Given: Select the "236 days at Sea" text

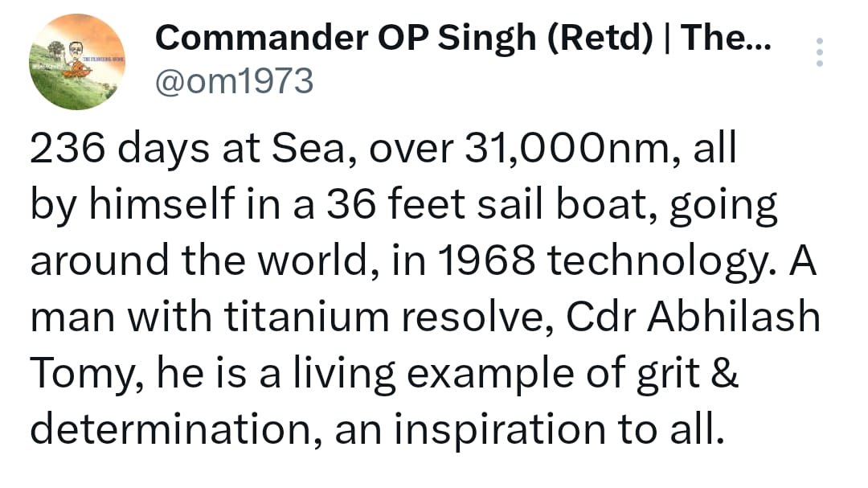Looking at the screenshot, I should (187, 149).
